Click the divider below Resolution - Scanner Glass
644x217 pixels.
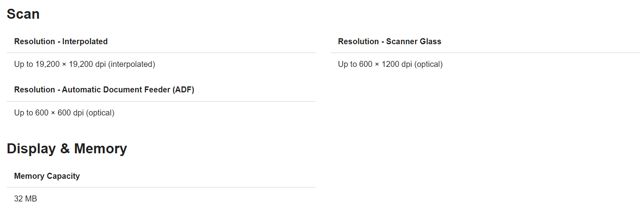click(x=484, y=53)
